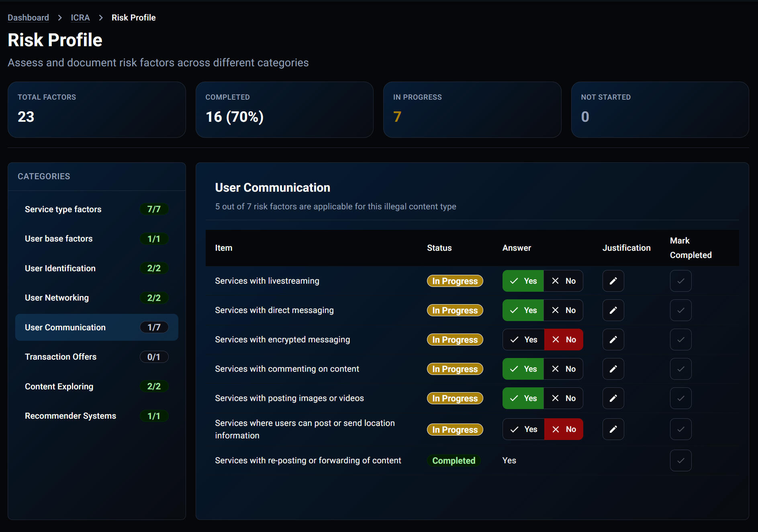The height and width of the screenshot is (532, 758).
Task: Edit justification for Services with livestreaming
Action: (x=613, y=281)
